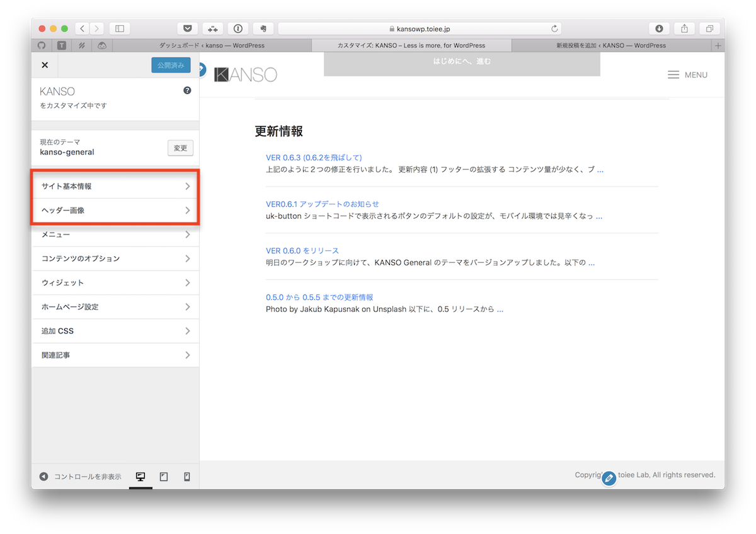Open the ウィジェット section

[x=115, y=282]
